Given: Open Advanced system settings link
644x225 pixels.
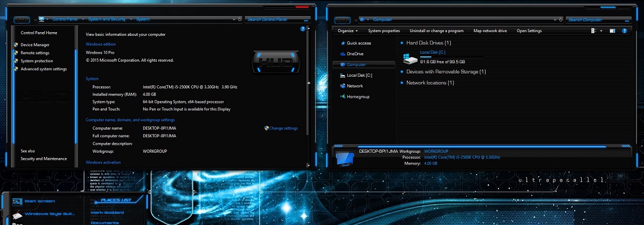Looking at the screenshot, I should (x=43, y=69).
